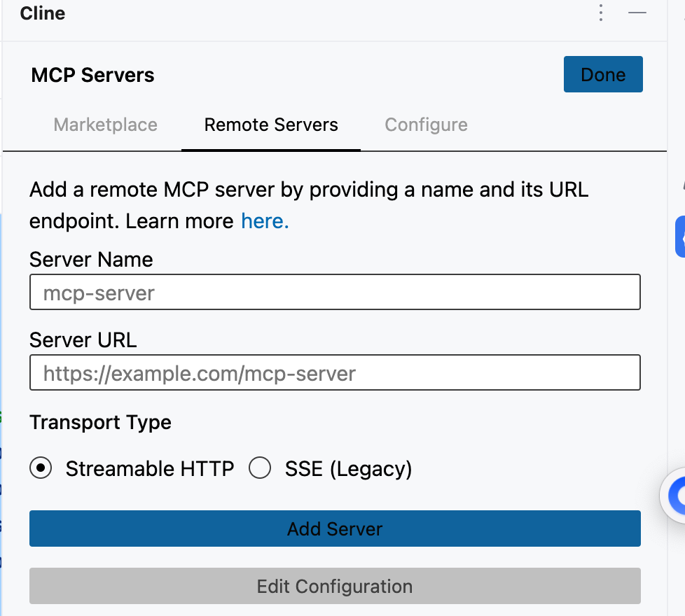
Task: Follow the 'here.' learn more link
Action: (x=265, y=221)
